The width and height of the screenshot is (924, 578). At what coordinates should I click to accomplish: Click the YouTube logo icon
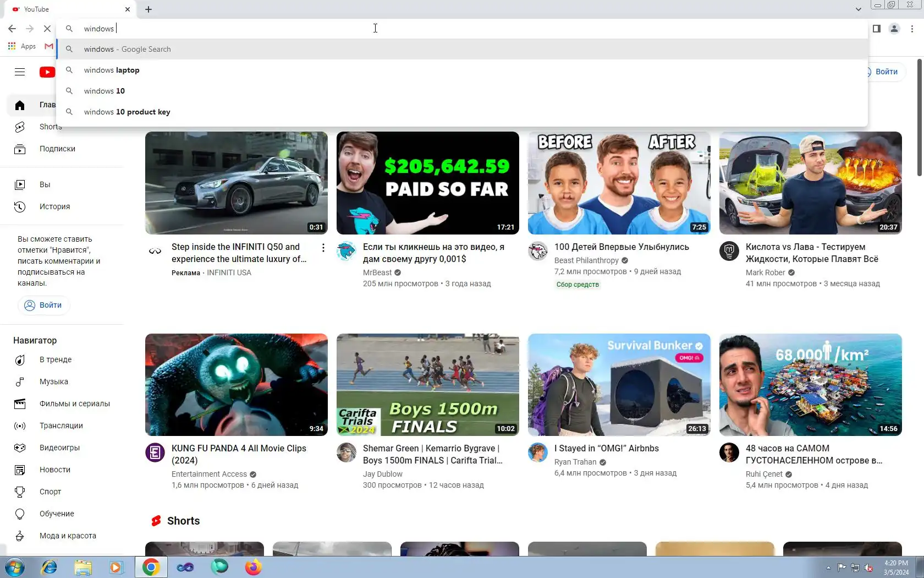(47, 72)
